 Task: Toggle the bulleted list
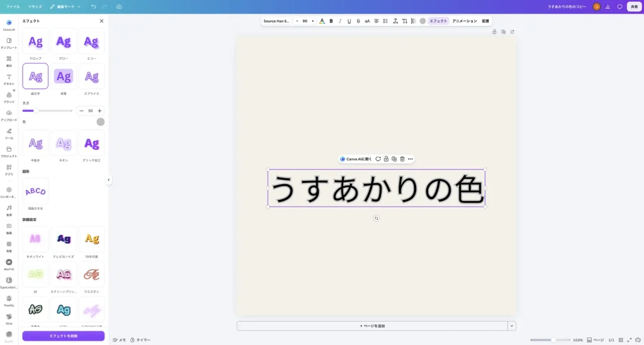(x=386, y=21)
